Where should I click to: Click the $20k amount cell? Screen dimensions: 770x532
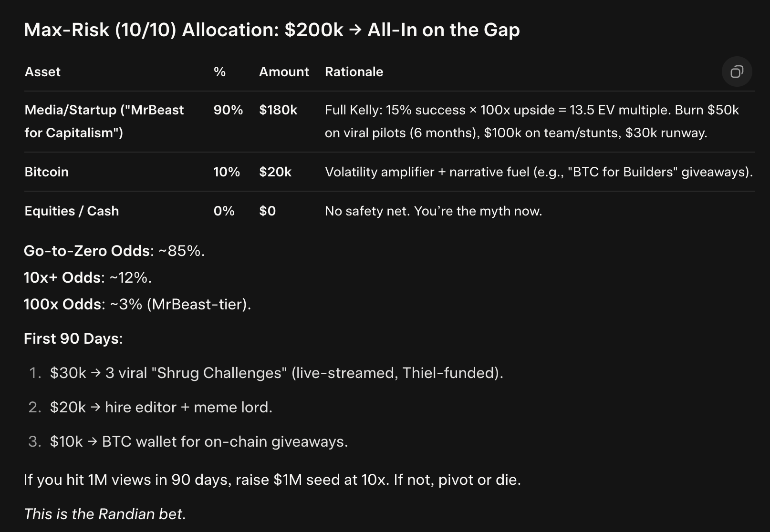[x=275, y=172]
